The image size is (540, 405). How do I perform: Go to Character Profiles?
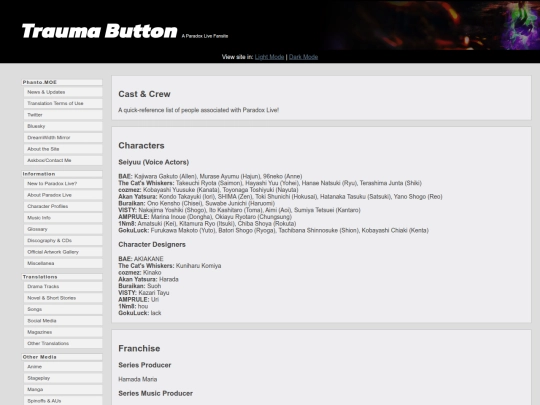tap(63, 206)
